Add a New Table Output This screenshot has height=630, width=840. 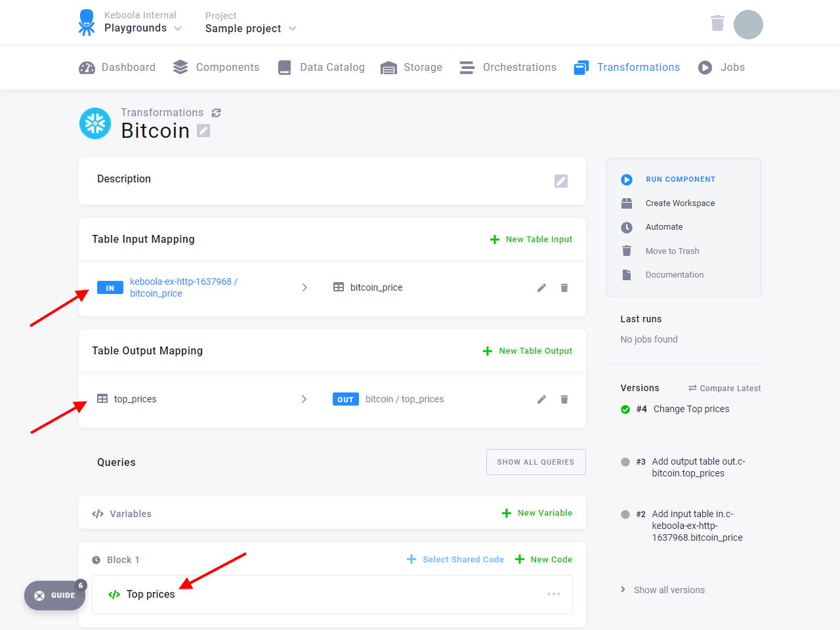click(528, 351)
